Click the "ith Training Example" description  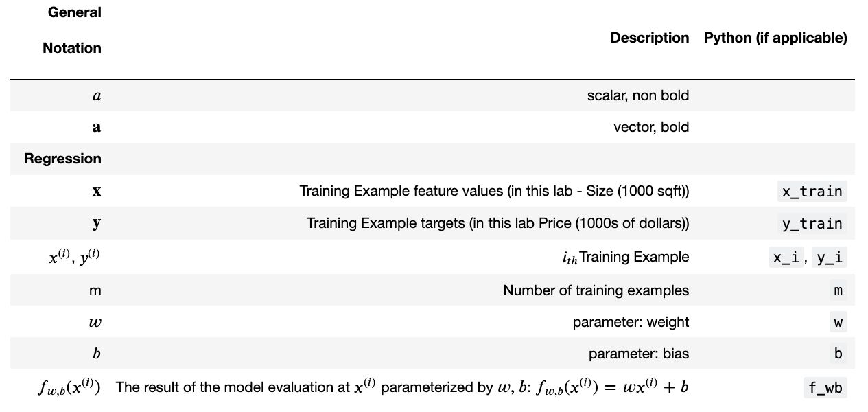pos(624,257)
